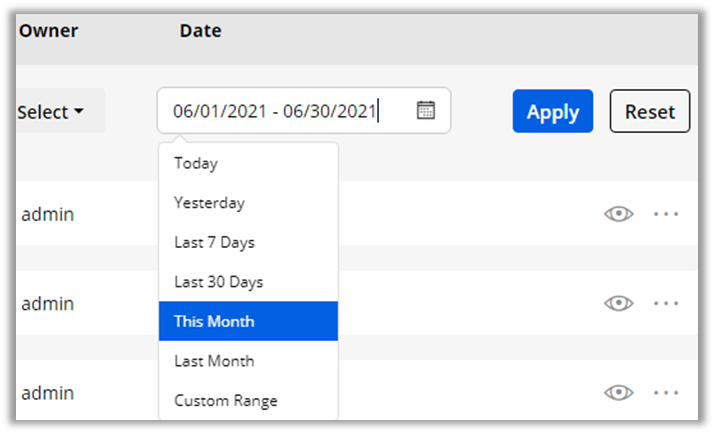Choose Today from the date presets
The height and width of the screenshot is (434, 715).
point(196,163)
